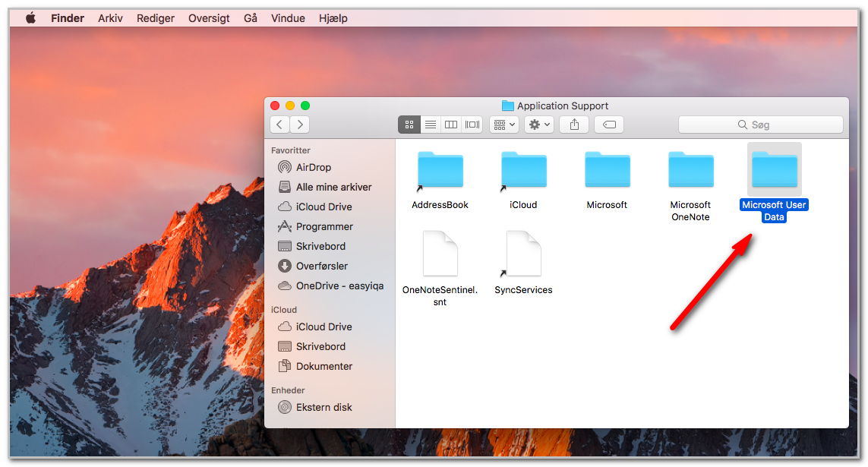Switch to list view mode

[x=430, y=125]
